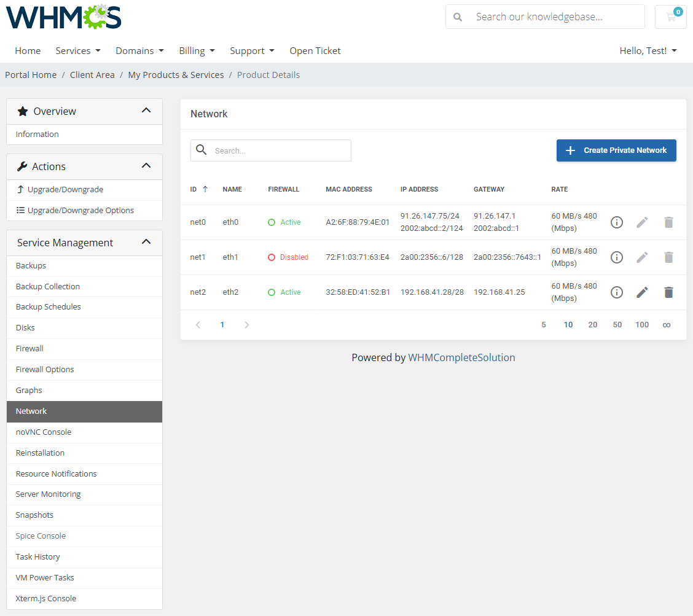Viewport: 693px width, 616px height.
Task: Open Backup Schedules in sidebar
Action: point(84,307)
